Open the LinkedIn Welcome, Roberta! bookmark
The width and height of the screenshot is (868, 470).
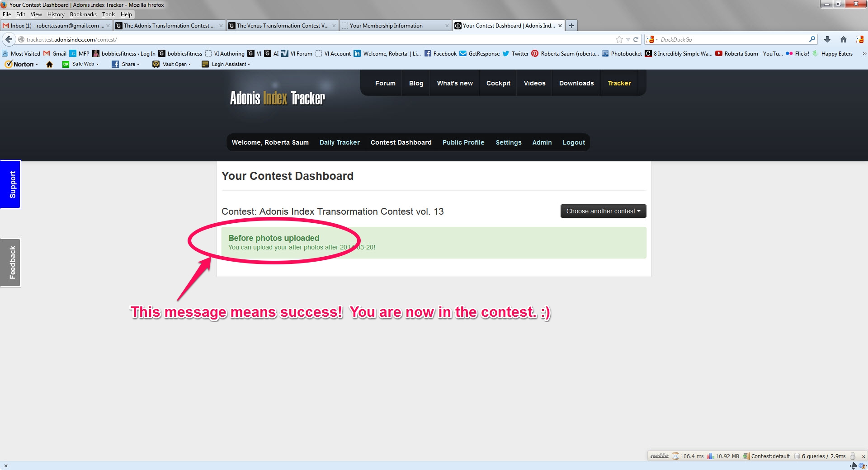click(x=387, y=53)
